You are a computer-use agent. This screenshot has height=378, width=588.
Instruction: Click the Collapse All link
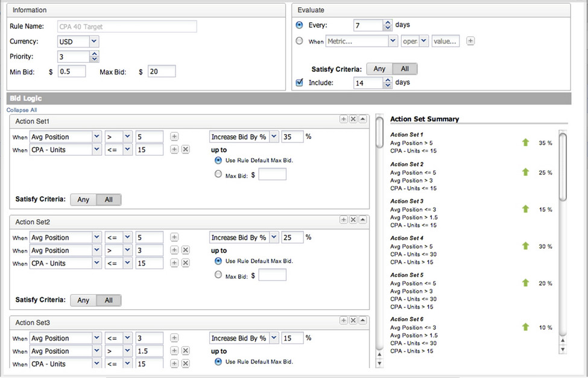(x=21, y=109)
